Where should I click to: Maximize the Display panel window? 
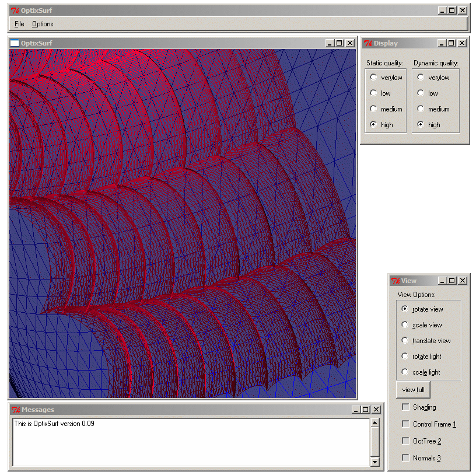[452, 43]
